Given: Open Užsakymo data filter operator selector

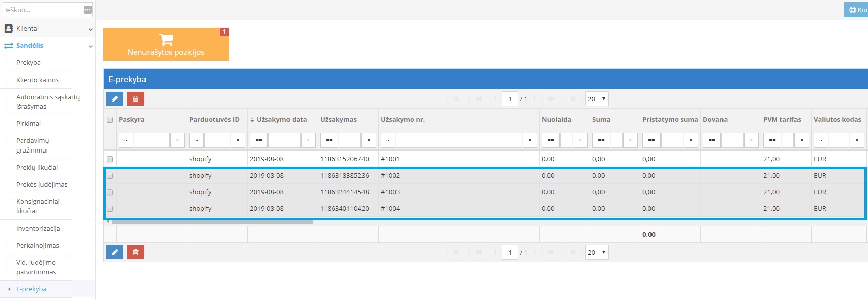Looking at the screenshot, I should 259,140.
